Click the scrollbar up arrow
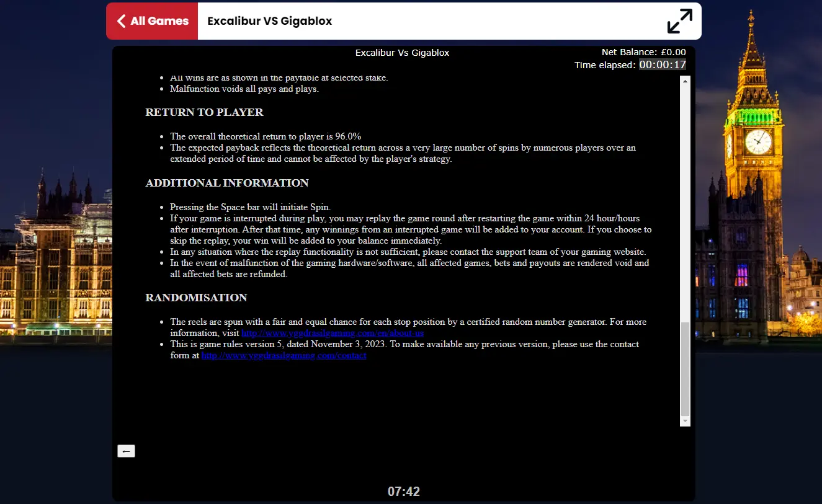Image resolution: width=822 pixels, height=504 pixels. click(x=685, y=81)
